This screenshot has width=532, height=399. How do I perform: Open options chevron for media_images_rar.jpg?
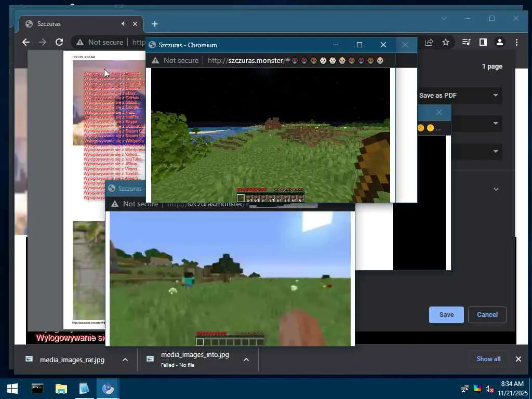coord(125,360)
